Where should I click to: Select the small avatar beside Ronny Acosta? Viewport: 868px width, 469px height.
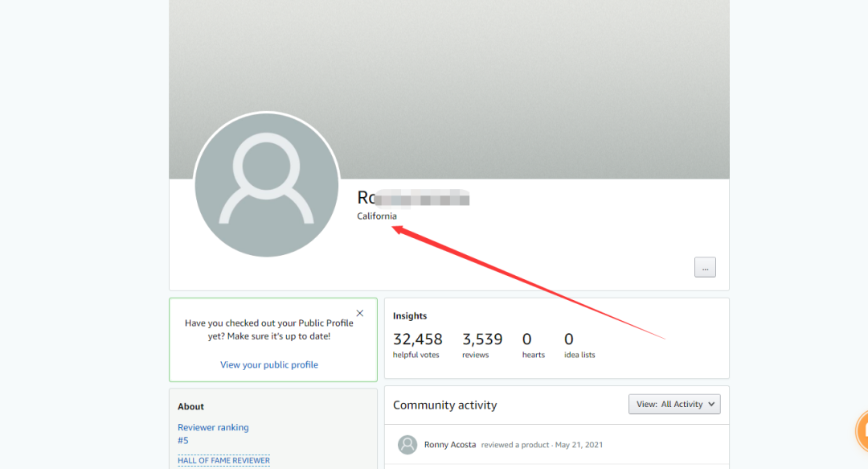(408, 445)
